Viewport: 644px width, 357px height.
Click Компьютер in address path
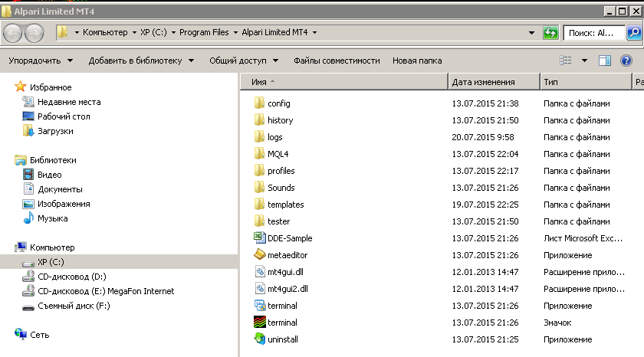pyautogui.click(x=105, y=32)
